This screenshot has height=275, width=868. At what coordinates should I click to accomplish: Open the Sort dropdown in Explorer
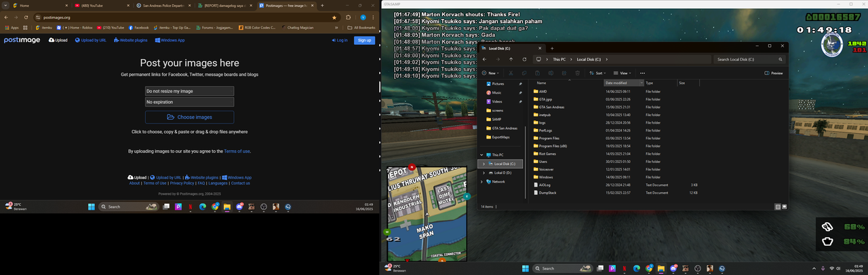coord(597,73)
